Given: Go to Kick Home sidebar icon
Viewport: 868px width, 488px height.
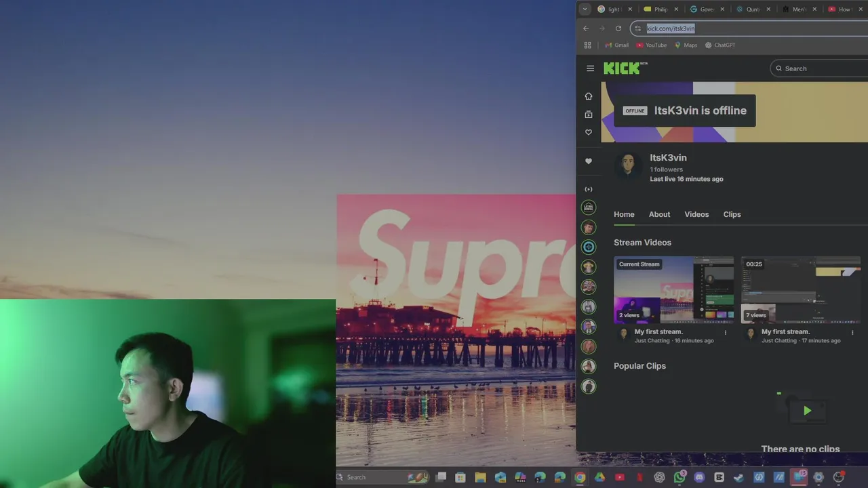Looking at the screenshot, I should (x=589, y=96).
